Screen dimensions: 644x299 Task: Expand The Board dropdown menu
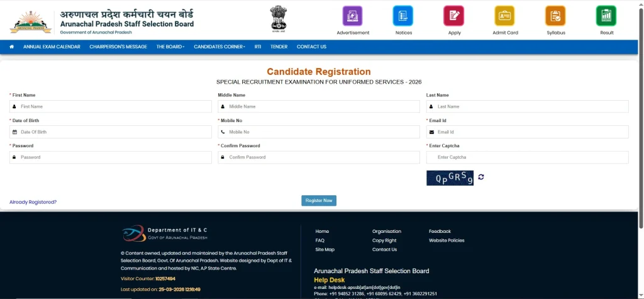170,47
